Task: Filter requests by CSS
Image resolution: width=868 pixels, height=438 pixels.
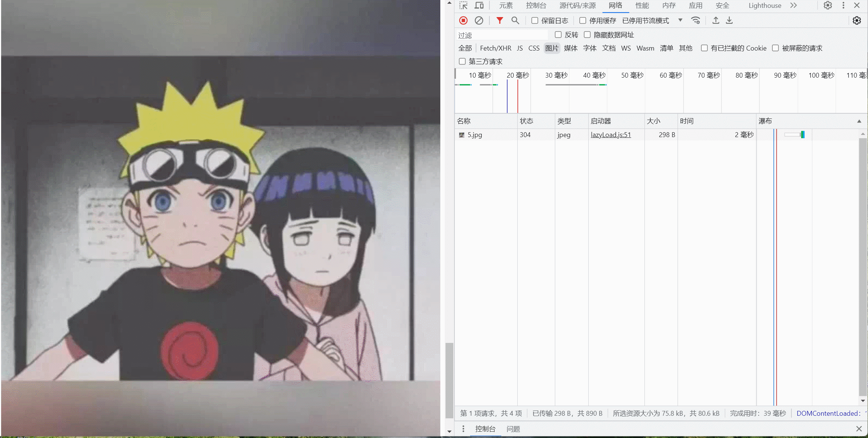Action: click(x=534, y=48)
